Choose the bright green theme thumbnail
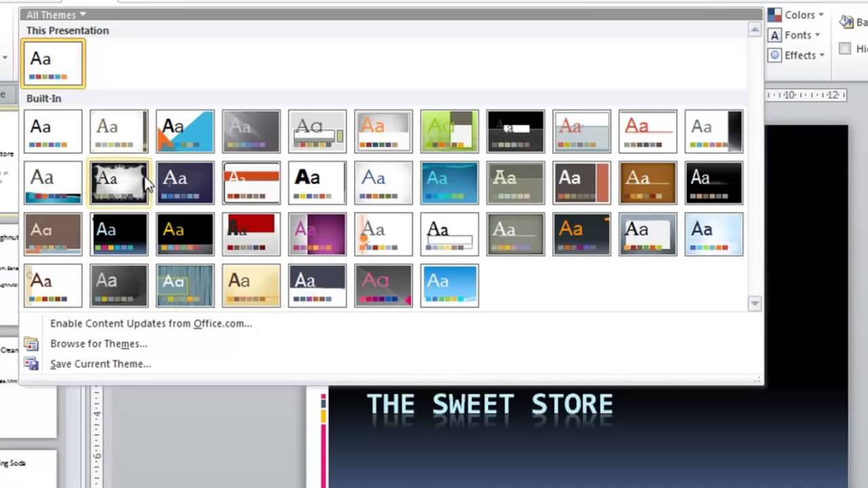 point(450,131)
